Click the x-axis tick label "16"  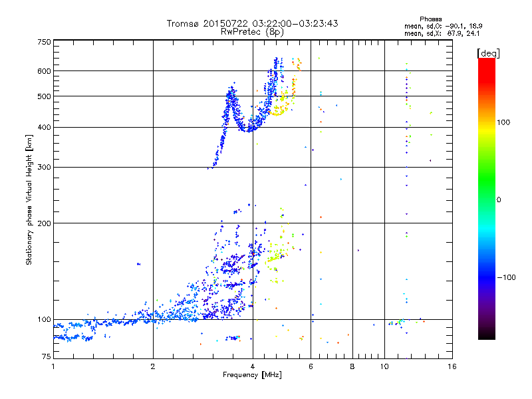coord(452,366)
